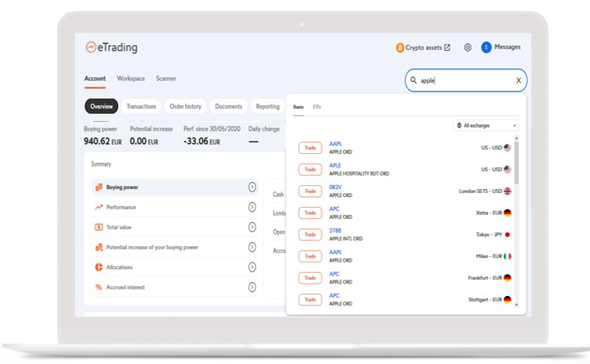Clear the search with the X icon
Image resolution: width=590 pixels, height=364 pixels.
[519, 80]
